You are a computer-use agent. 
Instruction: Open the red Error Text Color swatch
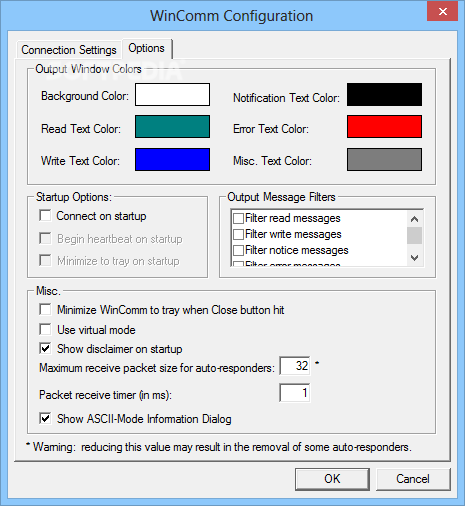point(384,127)
